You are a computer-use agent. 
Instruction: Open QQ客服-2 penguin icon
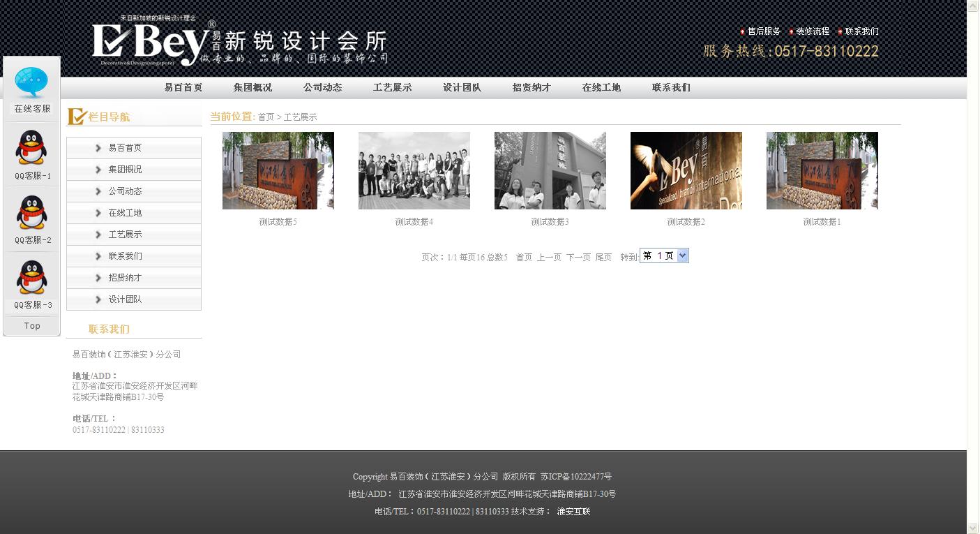(x=31, y=213)
